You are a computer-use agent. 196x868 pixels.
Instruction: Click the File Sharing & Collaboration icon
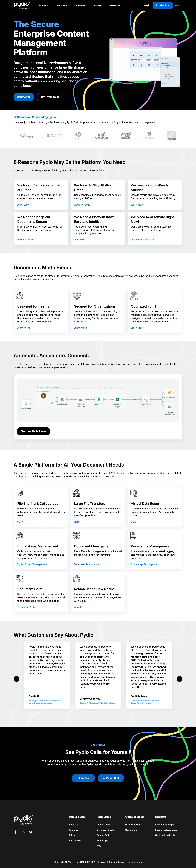coord(20,493)
